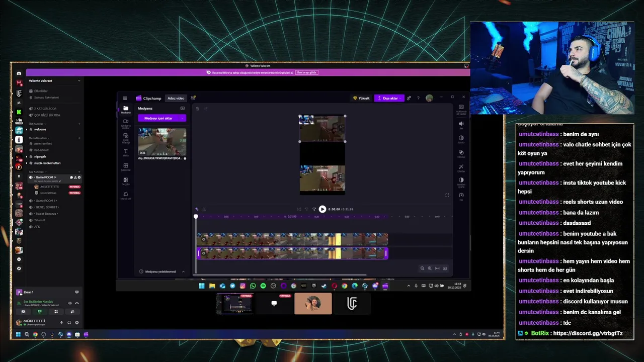Open the brand kit sidebar icon

click(x=126, y=195)
